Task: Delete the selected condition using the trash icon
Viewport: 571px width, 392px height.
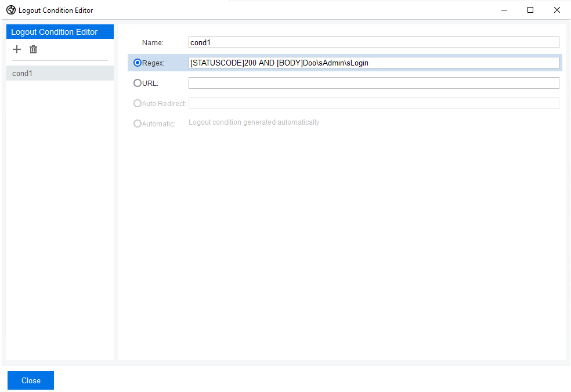Action: tap(33, 49)
